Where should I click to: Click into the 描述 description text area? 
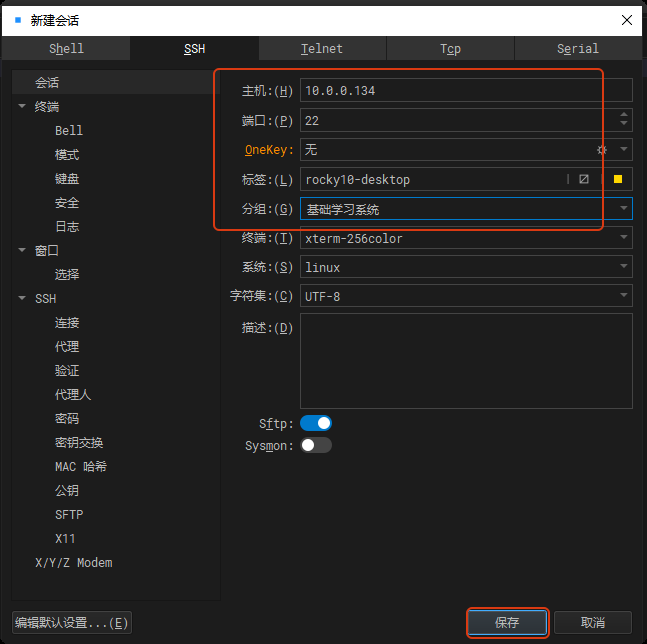click(466, 361)
